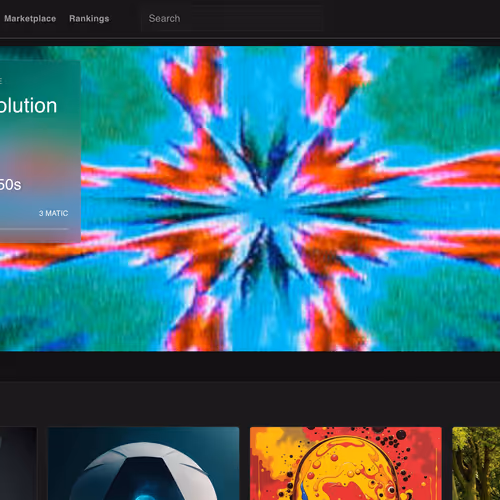Open the frosted featured auction info card

pos(40,152)
